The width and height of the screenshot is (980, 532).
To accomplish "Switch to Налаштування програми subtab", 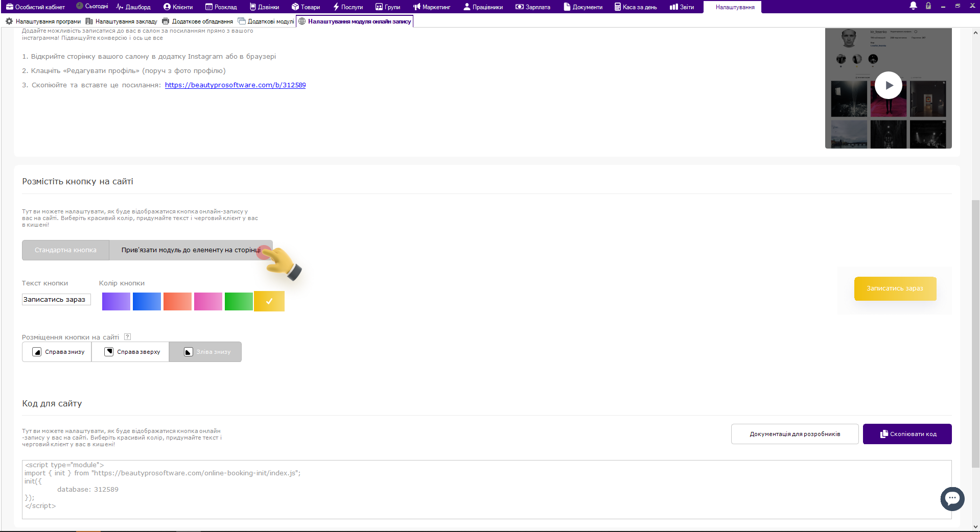I will [43, 21].
